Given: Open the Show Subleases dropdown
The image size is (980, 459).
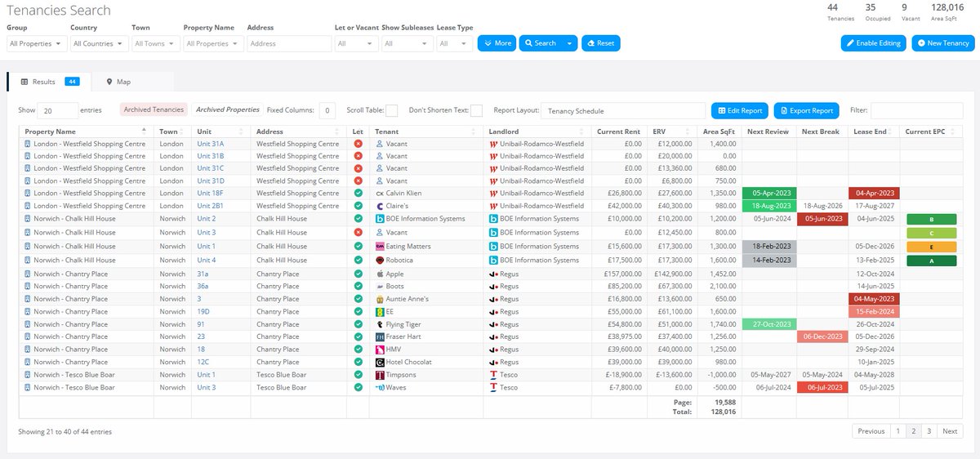Looking at the screenshot, I should (407, 43).
